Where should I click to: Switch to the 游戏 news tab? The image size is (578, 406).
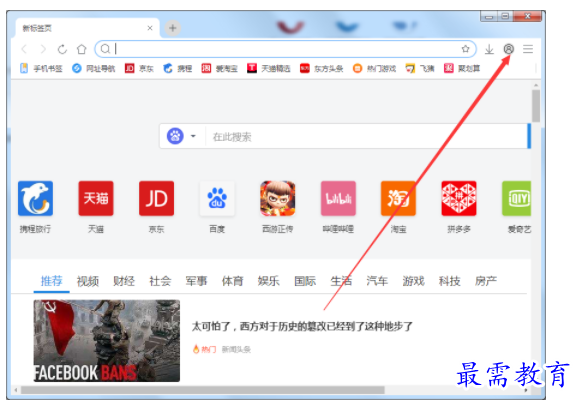413,281
